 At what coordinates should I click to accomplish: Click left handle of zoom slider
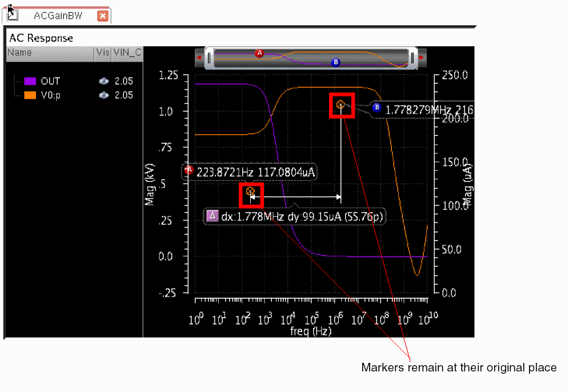209,58
